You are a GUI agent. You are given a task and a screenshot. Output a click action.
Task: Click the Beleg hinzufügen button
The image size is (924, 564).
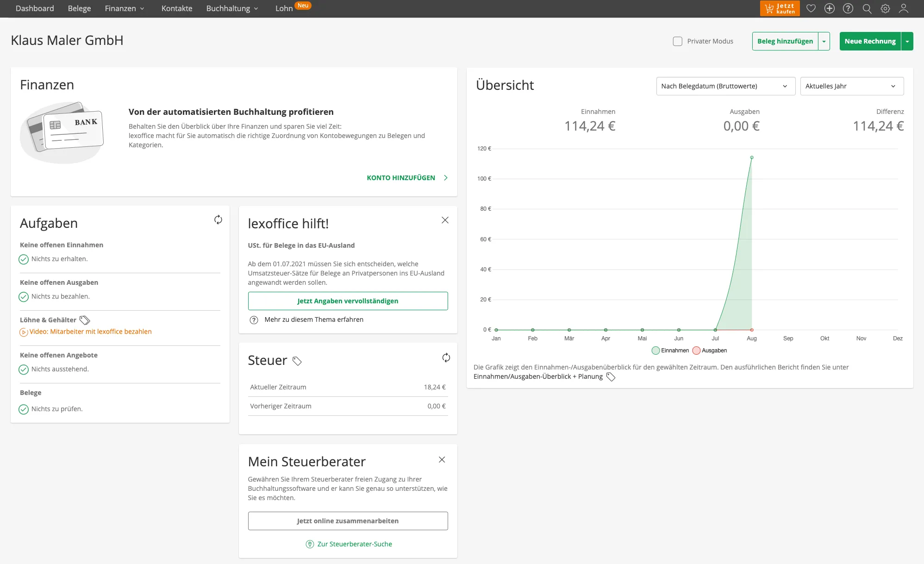click(x=785, y=41)
